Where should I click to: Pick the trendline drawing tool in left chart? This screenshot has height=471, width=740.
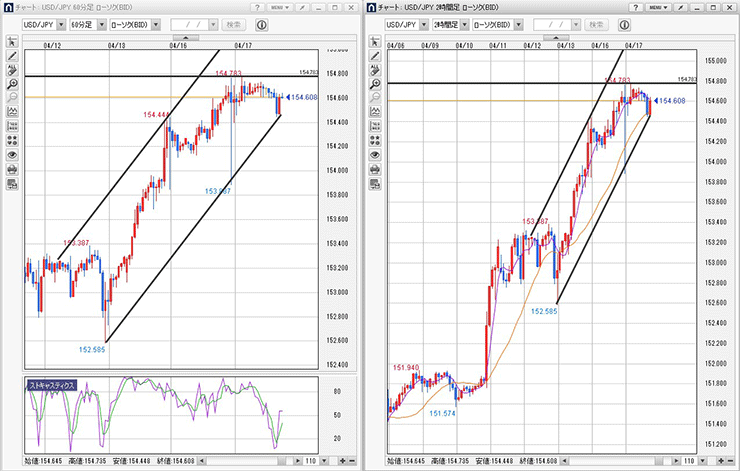[x=12, y=57]
